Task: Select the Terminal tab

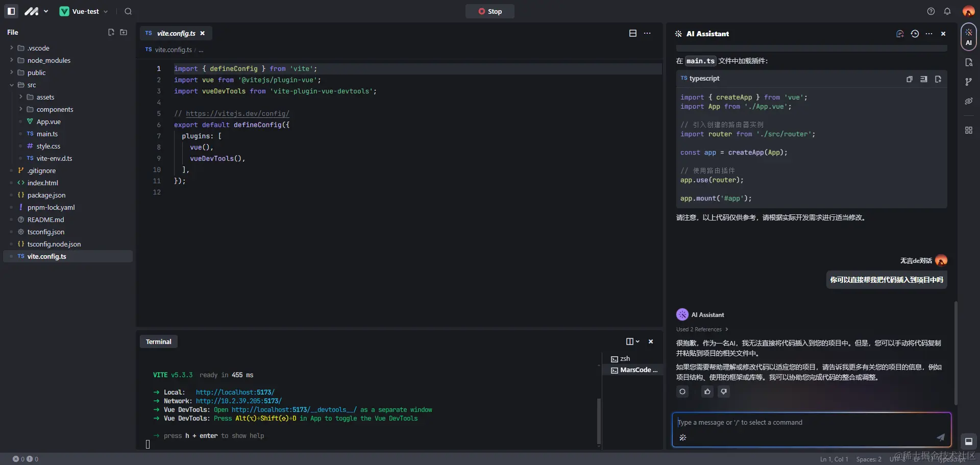Action: coord(159,341)
